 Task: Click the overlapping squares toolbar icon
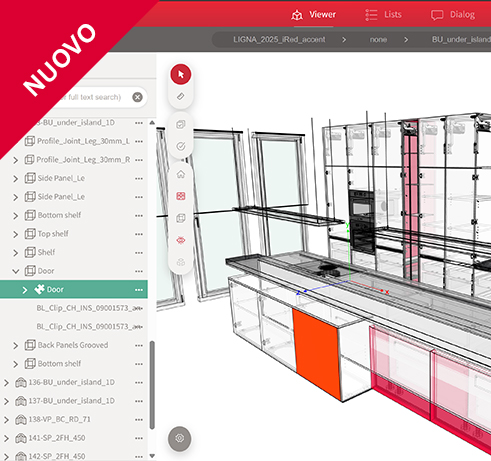pyautogui.click(x=181, y=124)
